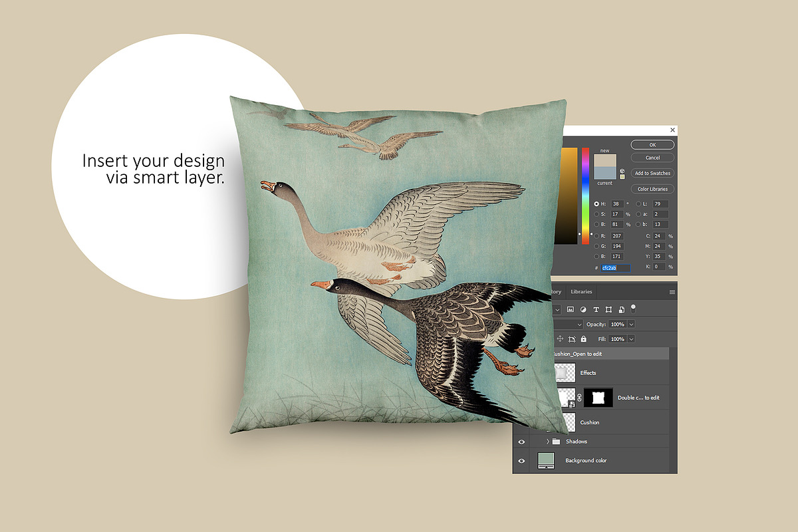Open the layer filter kind dropdown
The image size is (798, 532).
coord(557,310)
